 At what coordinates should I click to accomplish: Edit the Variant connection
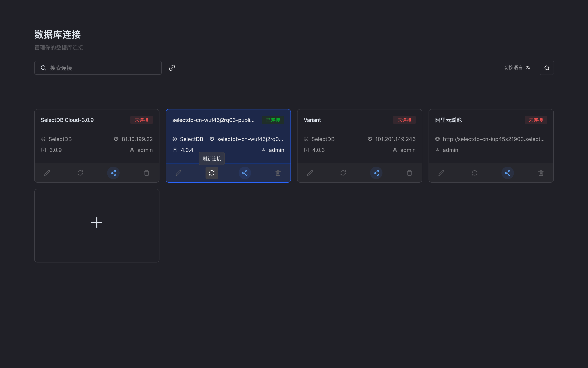[310, 173]
